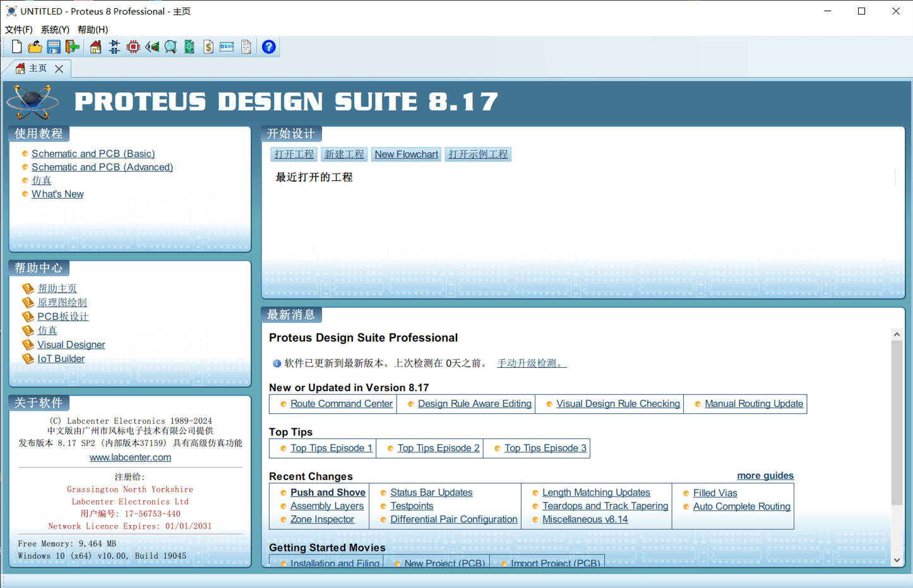Click the blue info icon before 软件已更新到最新版本
This screenshot has width=913, height=588.
pos(277,363)
